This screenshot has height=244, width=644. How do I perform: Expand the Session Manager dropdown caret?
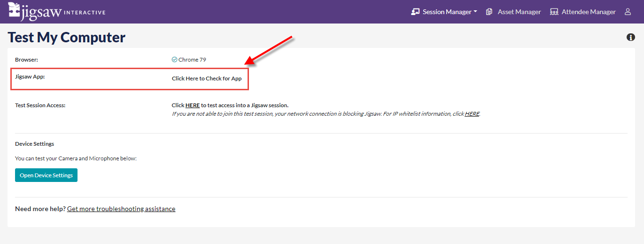(x=475, y=12)
